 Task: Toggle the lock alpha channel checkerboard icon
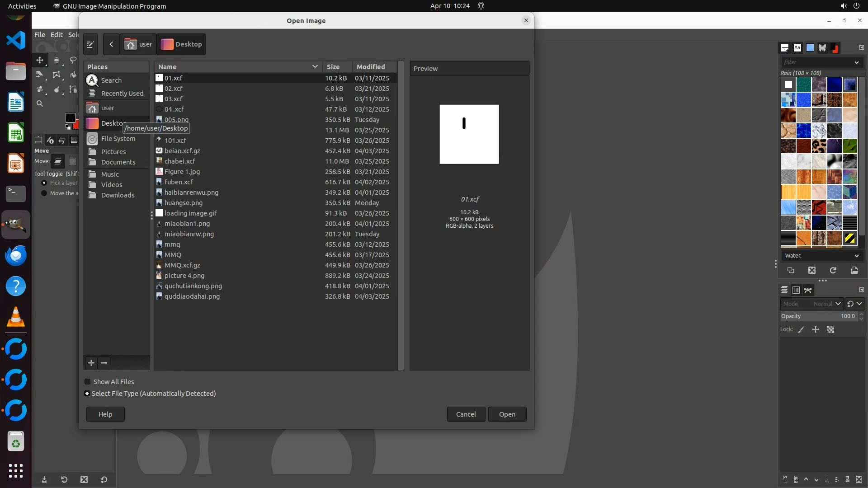coord(830,330)
